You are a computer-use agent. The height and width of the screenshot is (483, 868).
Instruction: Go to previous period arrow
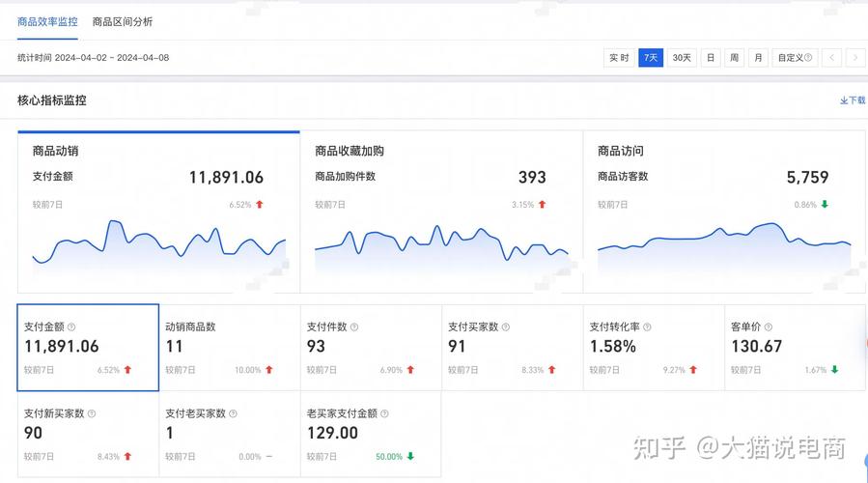pos(831,58)
